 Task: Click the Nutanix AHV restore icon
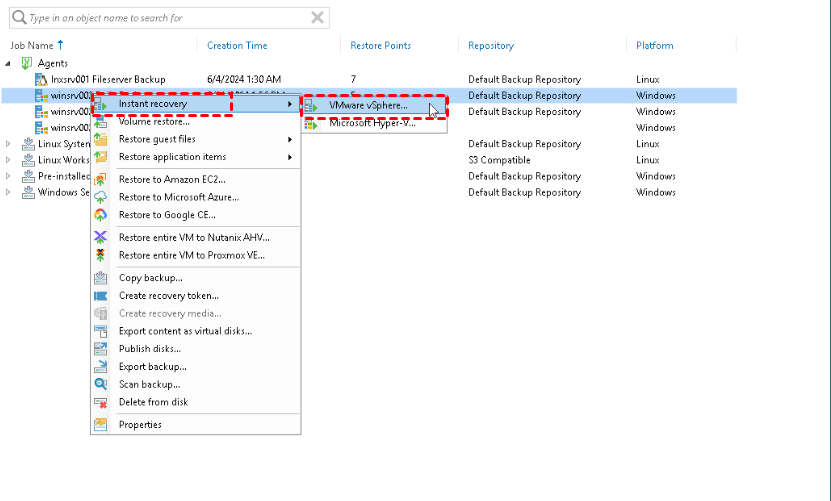[x=100, y=237]
